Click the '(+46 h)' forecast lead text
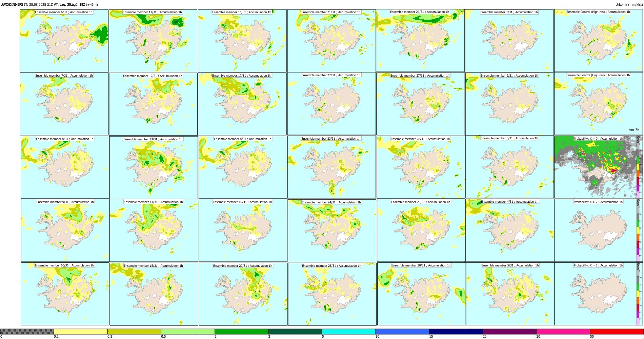Viewport: 644px width, 339px height. click(92, 4)
